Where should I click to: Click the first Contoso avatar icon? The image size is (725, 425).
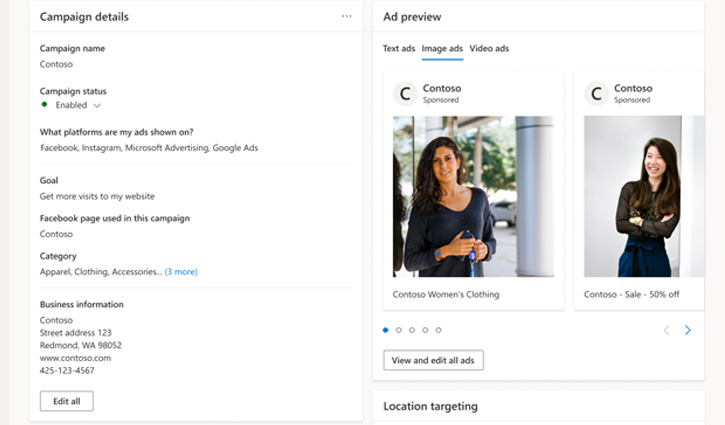tap(405, 94)
